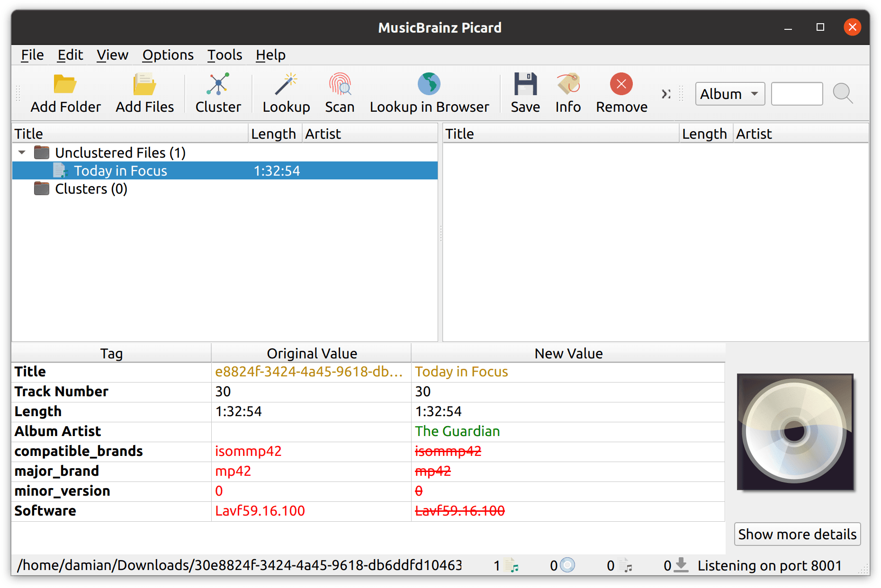This screenshot has height=588, width=881.
Task: Click the pending downloads icon in status bar
Action: click(681, 565)
